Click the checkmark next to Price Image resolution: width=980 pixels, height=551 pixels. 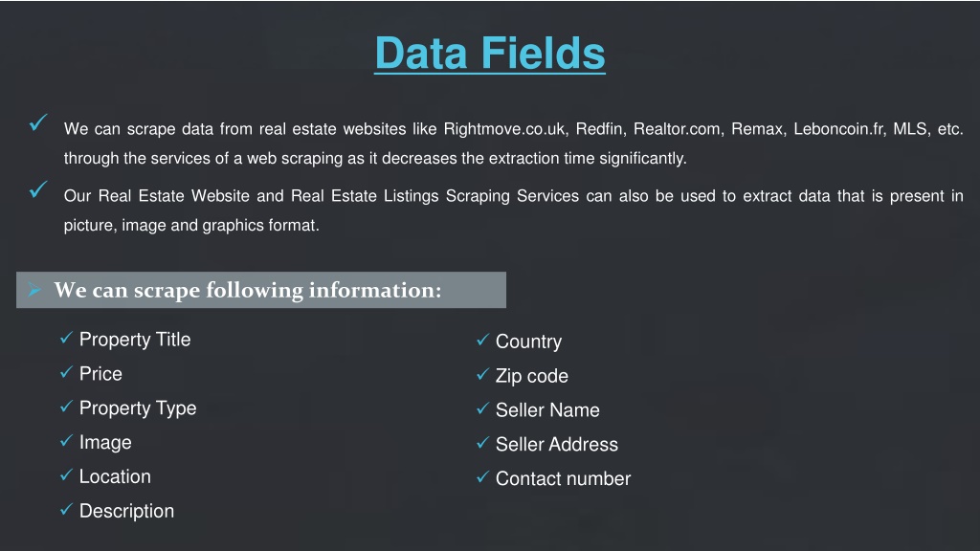pyautogui.click(x=66, y=372)
